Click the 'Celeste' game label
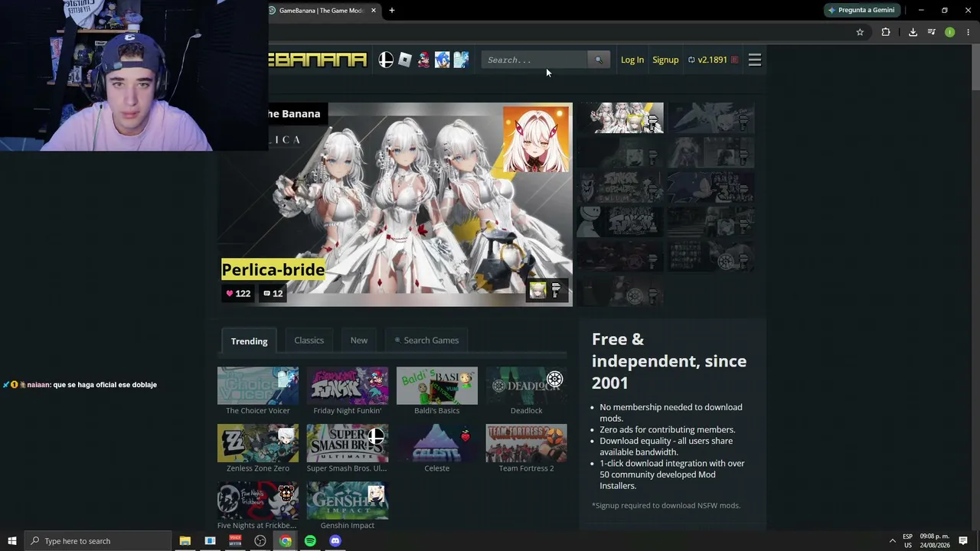Screen dimensions: 980x551 437,468
